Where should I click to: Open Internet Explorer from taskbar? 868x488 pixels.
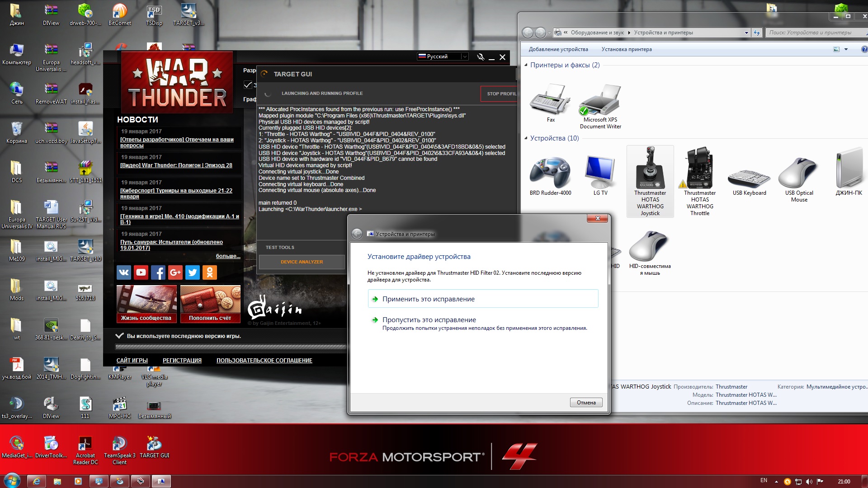point(37,481)
